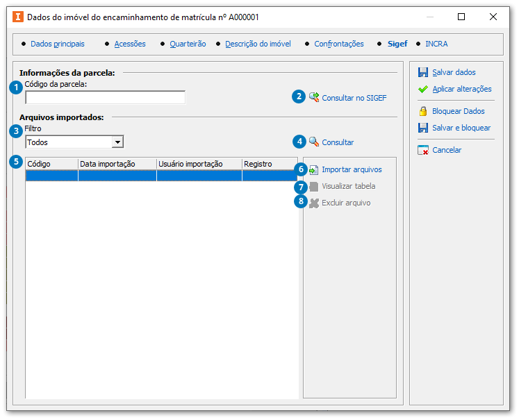Click the magnifying glass Consultar icon
519x420 pixels.
coord(314,142)
